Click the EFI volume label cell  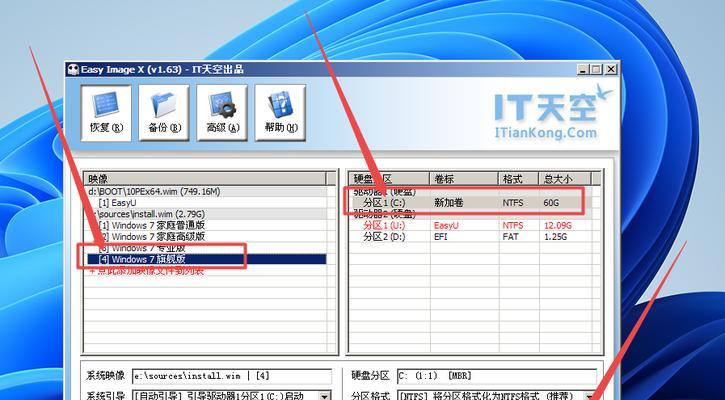[x=441, y=237]
